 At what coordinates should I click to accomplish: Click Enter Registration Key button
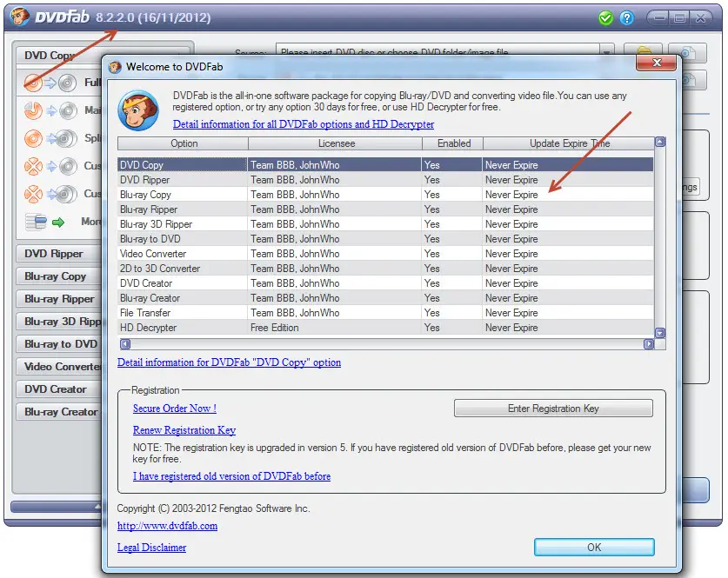pyautogui.click(x=553, y=409)
